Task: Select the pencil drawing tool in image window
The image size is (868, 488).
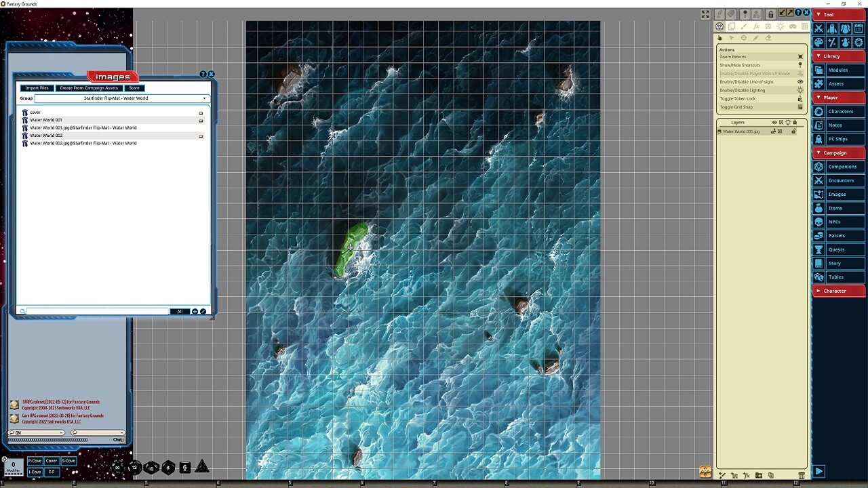Action: pyautogui.click(x=755, y=37)
